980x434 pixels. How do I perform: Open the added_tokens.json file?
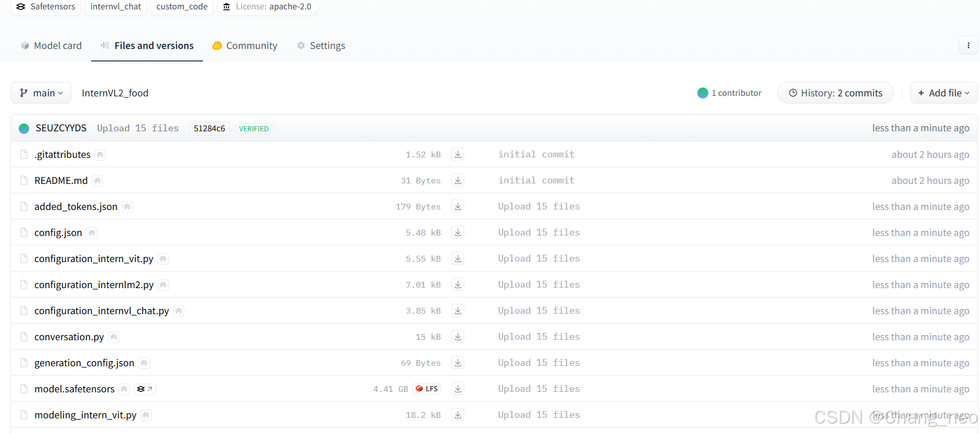click(76, 206)
